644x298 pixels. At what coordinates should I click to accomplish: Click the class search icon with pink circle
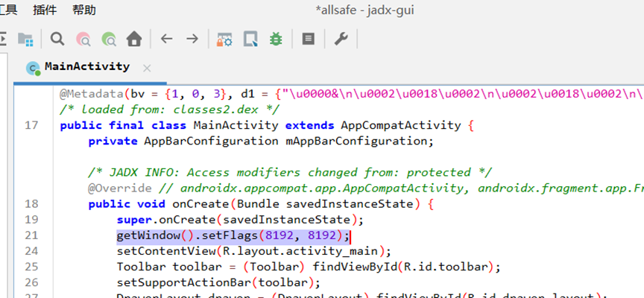tap(83, 39)
